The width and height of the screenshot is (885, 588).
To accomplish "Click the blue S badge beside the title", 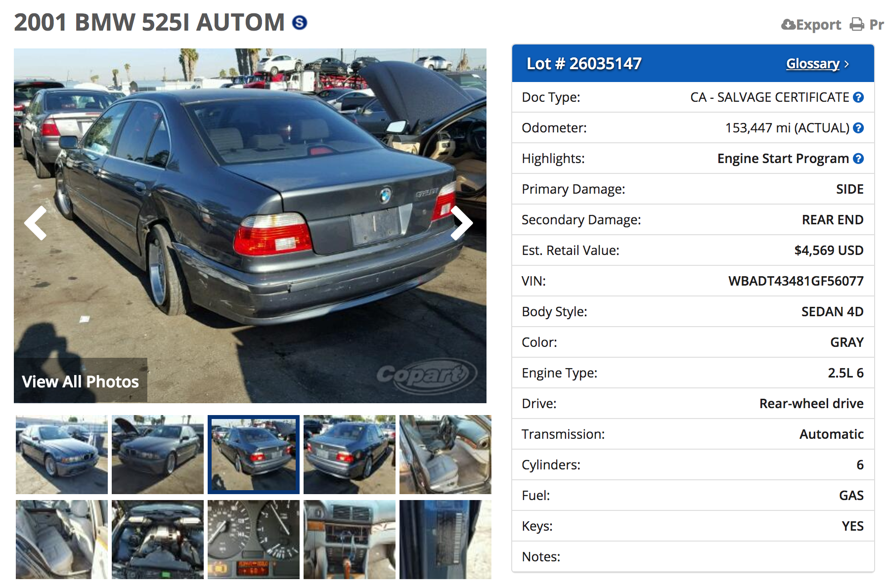I will coord(300,23).
